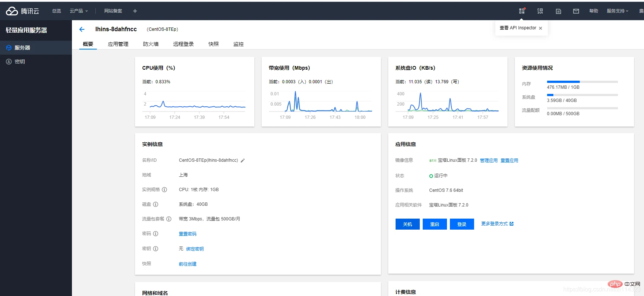Click the 绑定密钥 link
Image resolution: width=644 pixels, height=296 pixels.
(x=195, y=249)
